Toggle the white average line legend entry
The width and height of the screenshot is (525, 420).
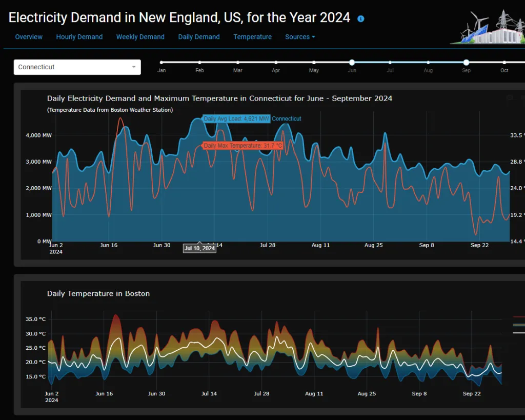point(518,333)
